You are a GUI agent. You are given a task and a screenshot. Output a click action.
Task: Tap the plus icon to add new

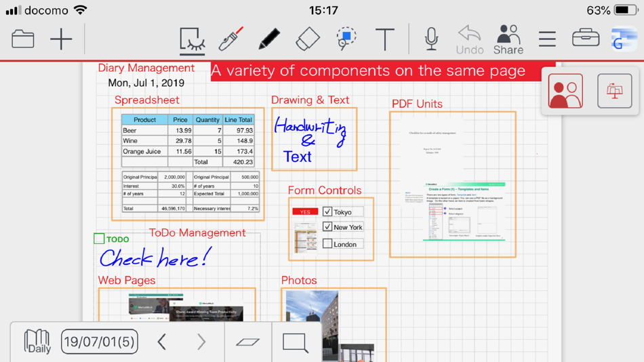click(x=61, y=39)
